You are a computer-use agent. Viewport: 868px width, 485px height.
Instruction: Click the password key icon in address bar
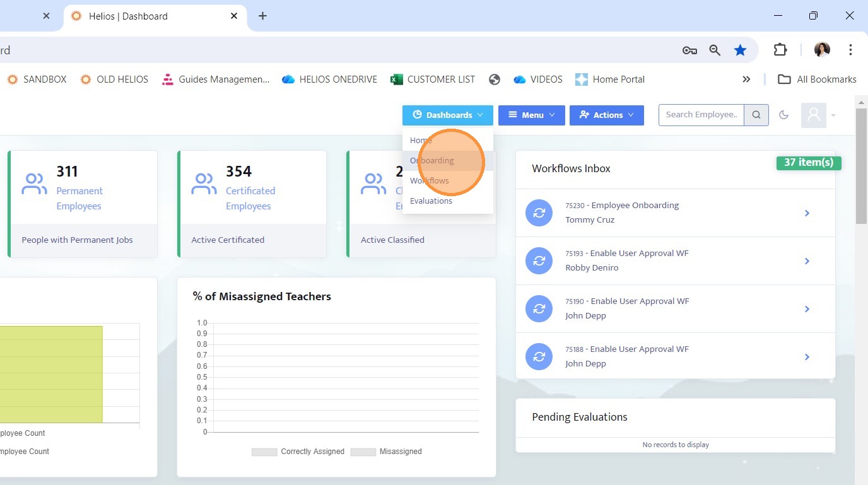pyautogui.click(x=689, y=50)
